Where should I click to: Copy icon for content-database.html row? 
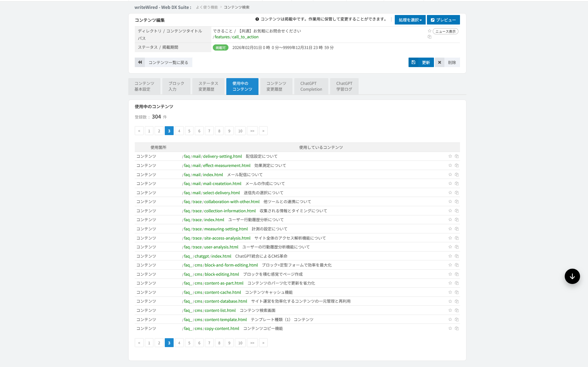tap(457, 301)
